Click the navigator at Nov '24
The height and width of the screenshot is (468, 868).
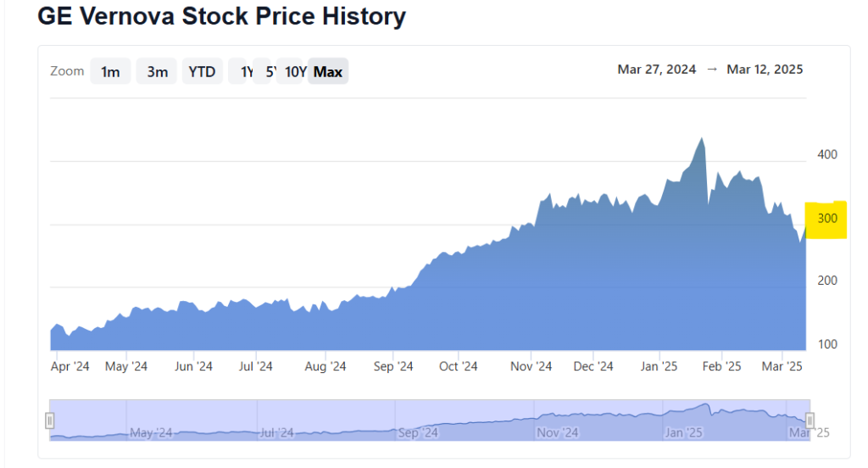[x=558, y=432]
